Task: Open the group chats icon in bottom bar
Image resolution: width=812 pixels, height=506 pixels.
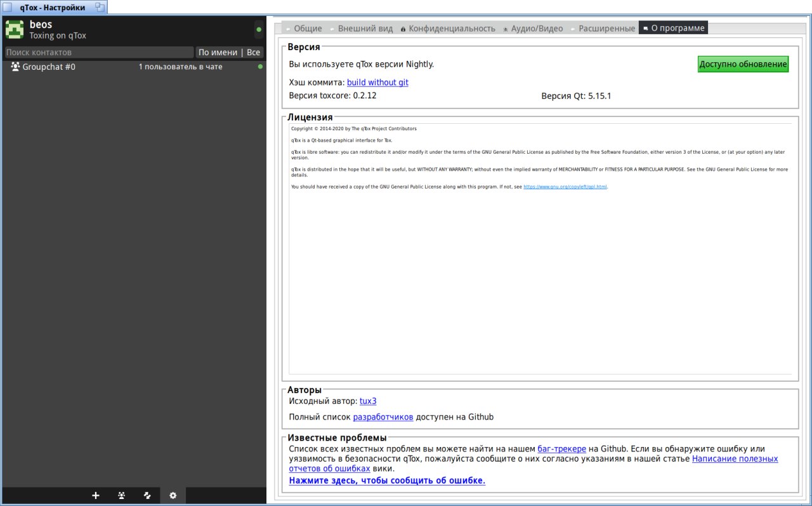Action: click(121, 496)
